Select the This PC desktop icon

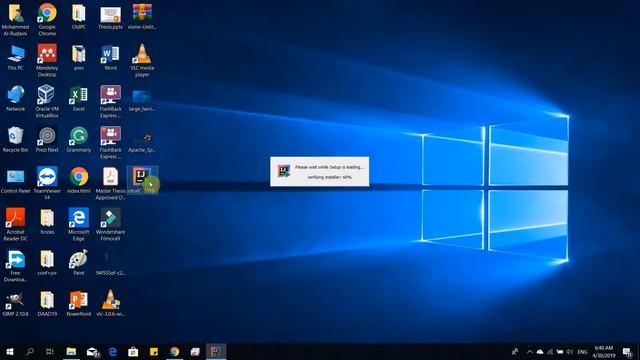coord(16,58)
